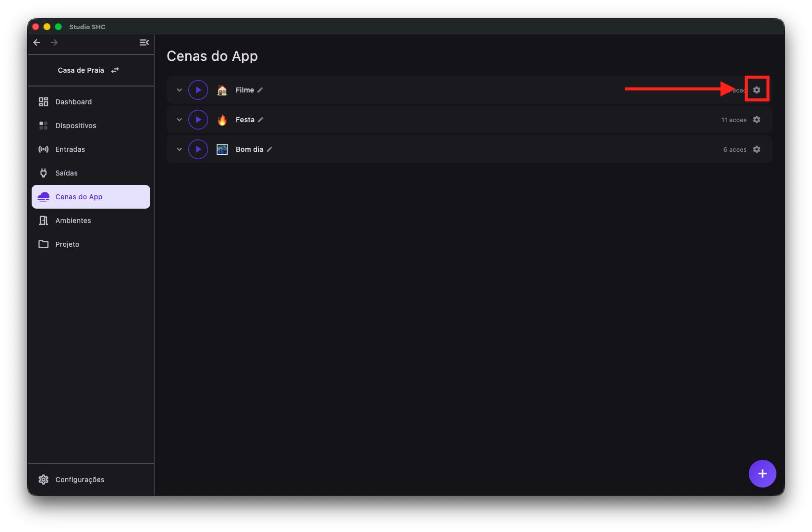The width and height of the screenshot is (812, 532).
Task: Open Projeto in the sidebar
Action: (91, 244)
